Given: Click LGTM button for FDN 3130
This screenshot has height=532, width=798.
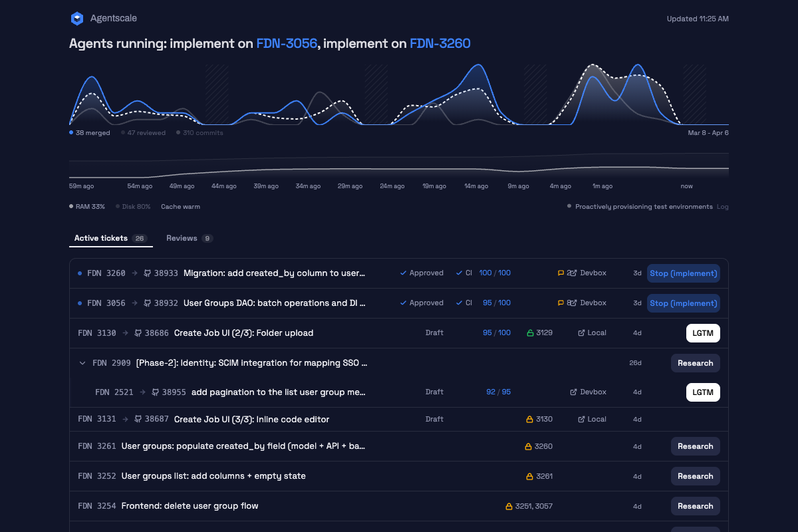Looking at the screenshot, I should pyautogui.click(x=703, y=333).
